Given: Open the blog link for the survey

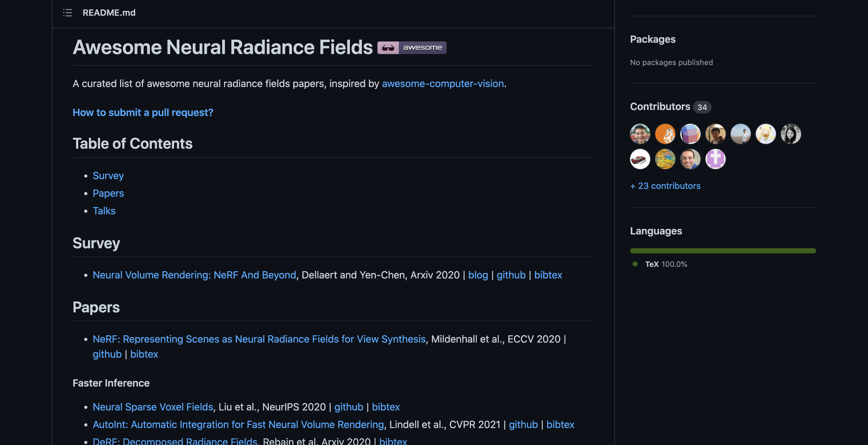Looking at the screenshot, I should 478,275.
